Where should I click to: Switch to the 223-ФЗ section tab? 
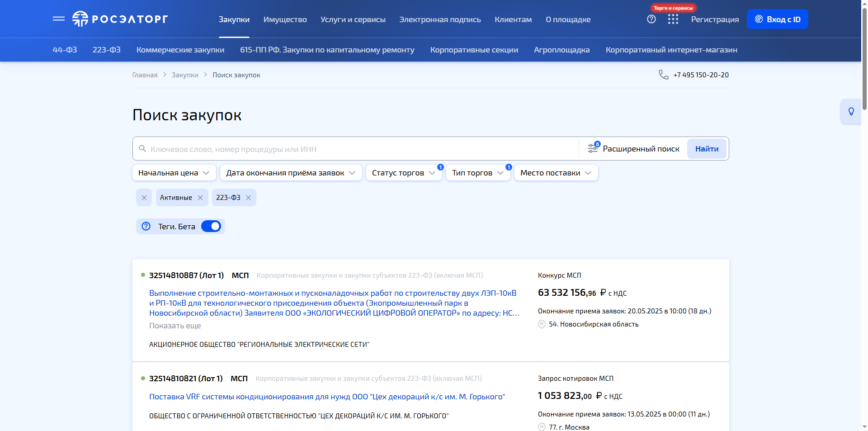tap(107, 50)
